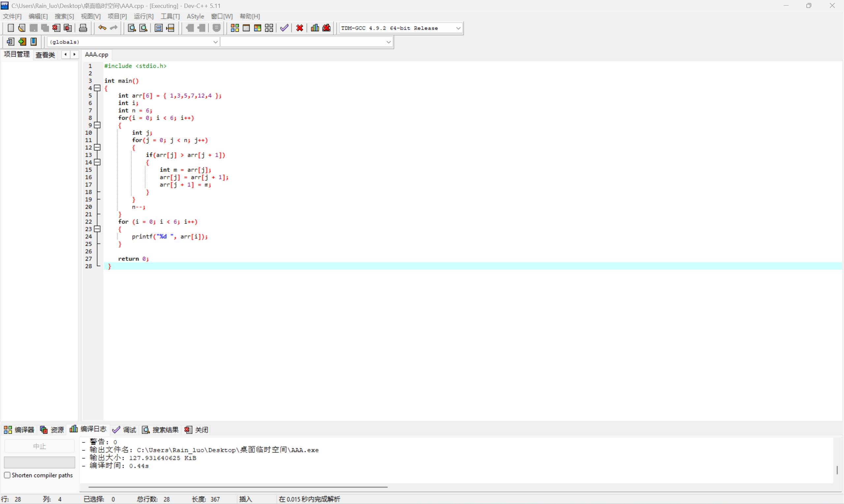
Task: Click the purple checkmark Debug icon
Action: 284,28
